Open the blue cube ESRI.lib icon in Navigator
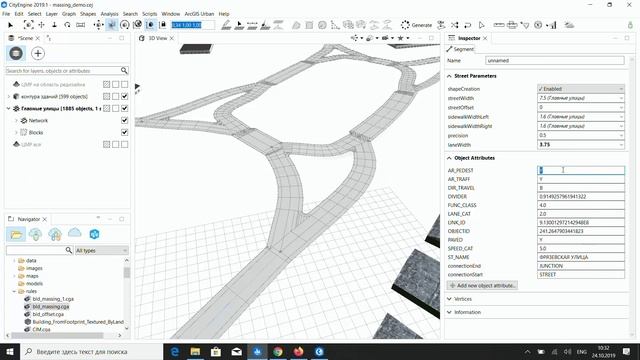This screenshot has width=640, height=360. pyautogui.click(x=94, y=234)
